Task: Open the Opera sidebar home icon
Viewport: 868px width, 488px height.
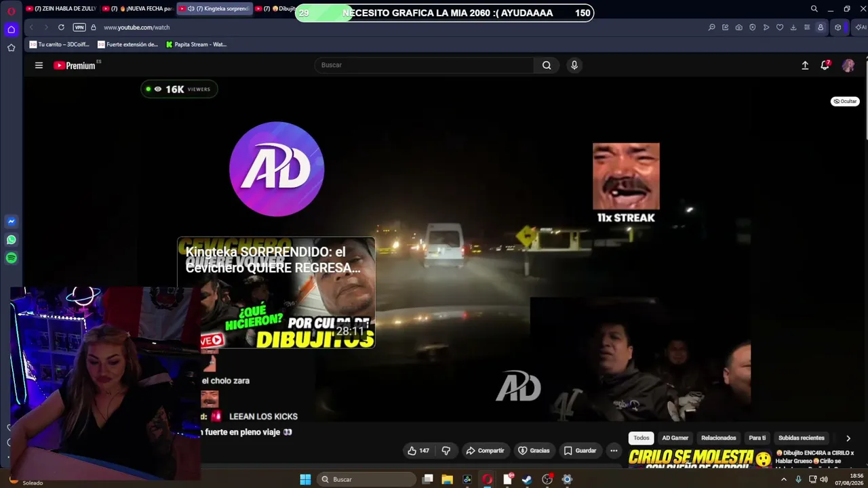Action: 11,29
